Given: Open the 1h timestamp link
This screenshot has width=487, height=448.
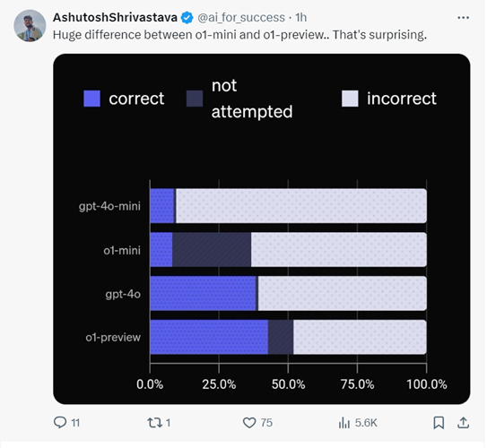Looking at the screenshot, I should click(300, 18).
